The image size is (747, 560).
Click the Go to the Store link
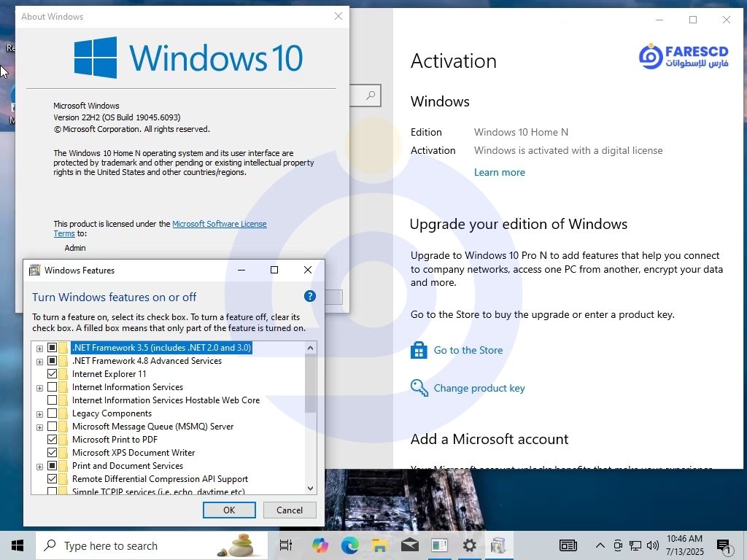click(468, 351)
